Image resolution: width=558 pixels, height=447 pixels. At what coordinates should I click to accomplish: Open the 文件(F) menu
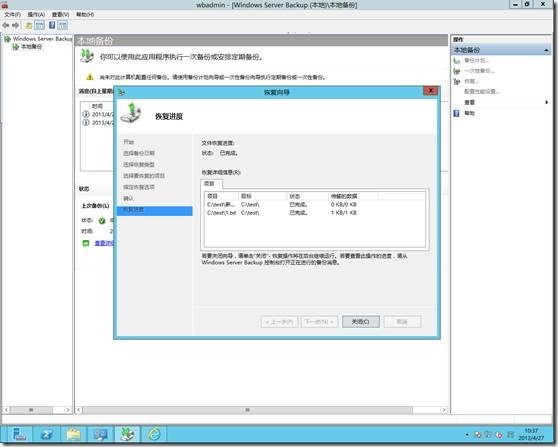12,14
